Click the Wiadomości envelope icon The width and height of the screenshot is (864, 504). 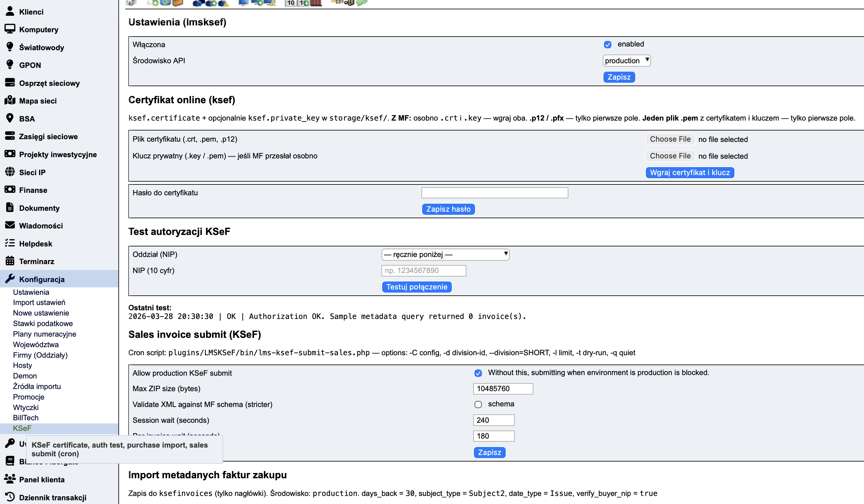10,225
